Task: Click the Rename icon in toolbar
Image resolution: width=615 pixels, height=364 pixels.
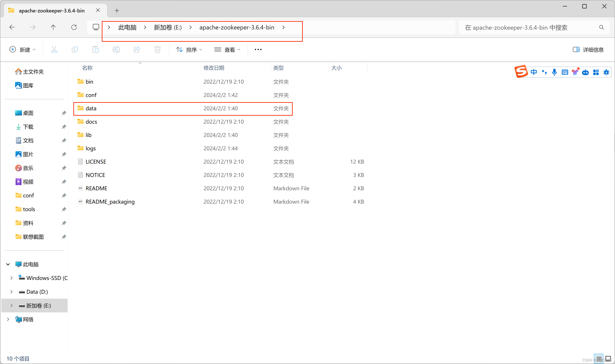Action: pos(116,49)
